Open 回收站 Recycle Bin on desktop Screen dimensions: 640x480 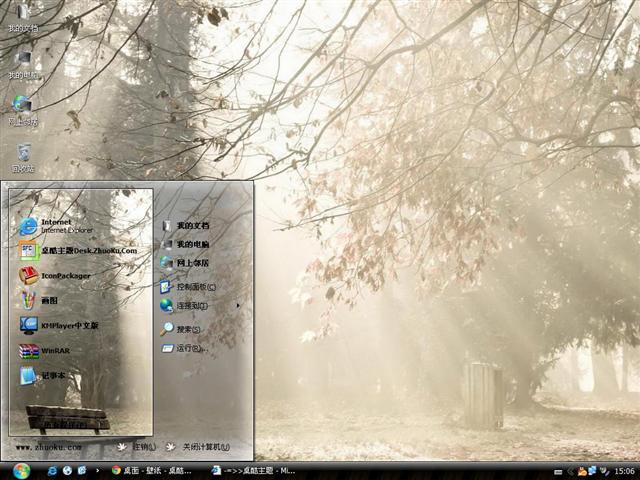pos(23,158)
